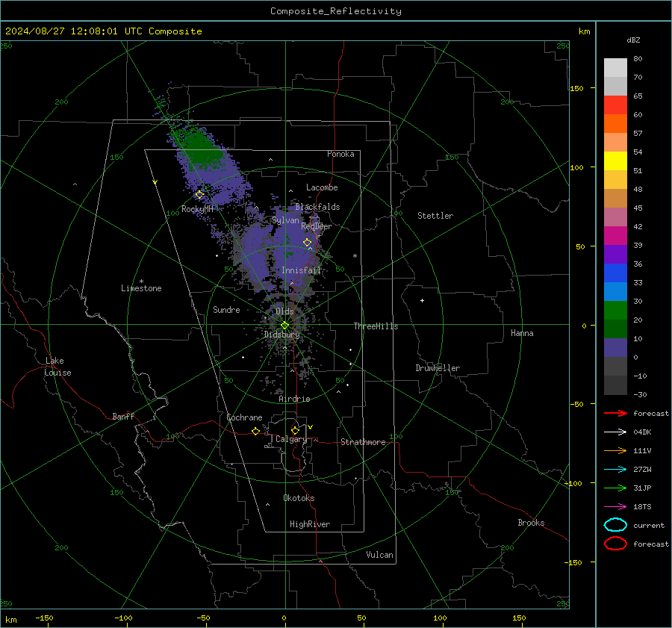The height and width of the screenshot is (628, 672).
Task: Click the Innisfail label on the map
Action: [x=301, y=270]
